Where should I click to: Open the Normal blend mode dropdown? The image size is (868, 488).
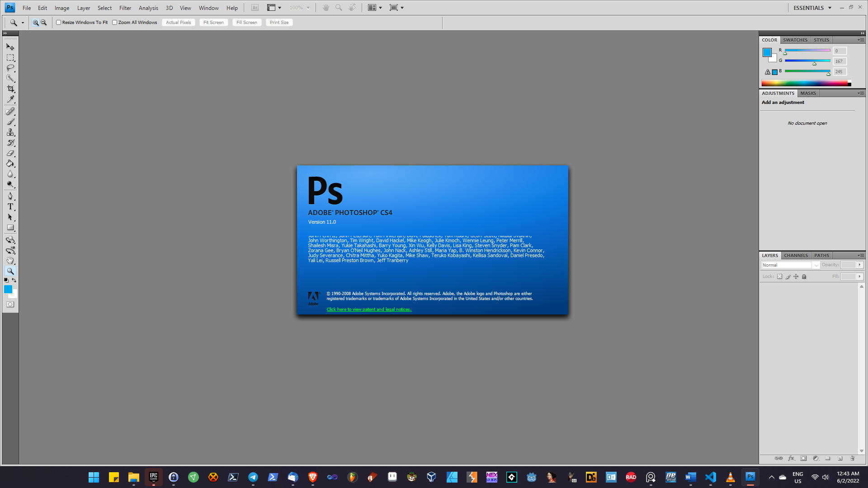(790, 265)
